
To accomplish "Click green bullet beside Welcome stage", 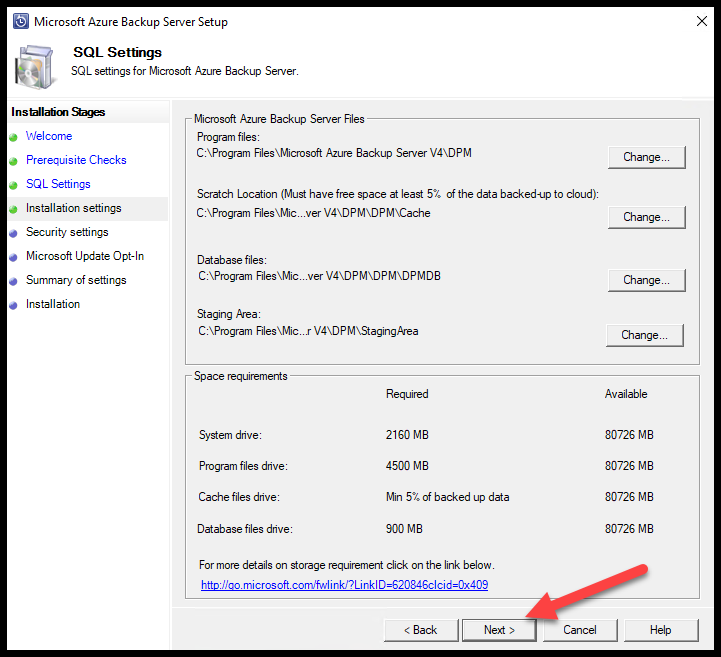I will click(x=13, y=137).
